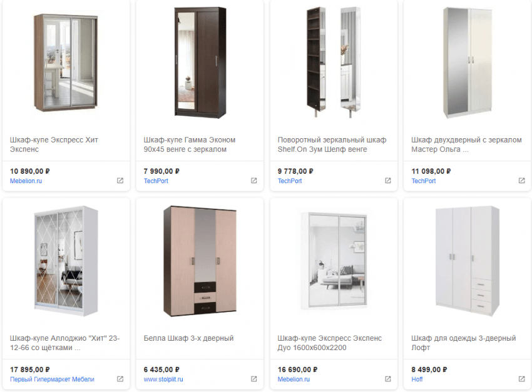This screenshot has height=392, width=532.
Task: Click Шкаф-купе Гамма Эконом product title
Action: tap(190, 144)
